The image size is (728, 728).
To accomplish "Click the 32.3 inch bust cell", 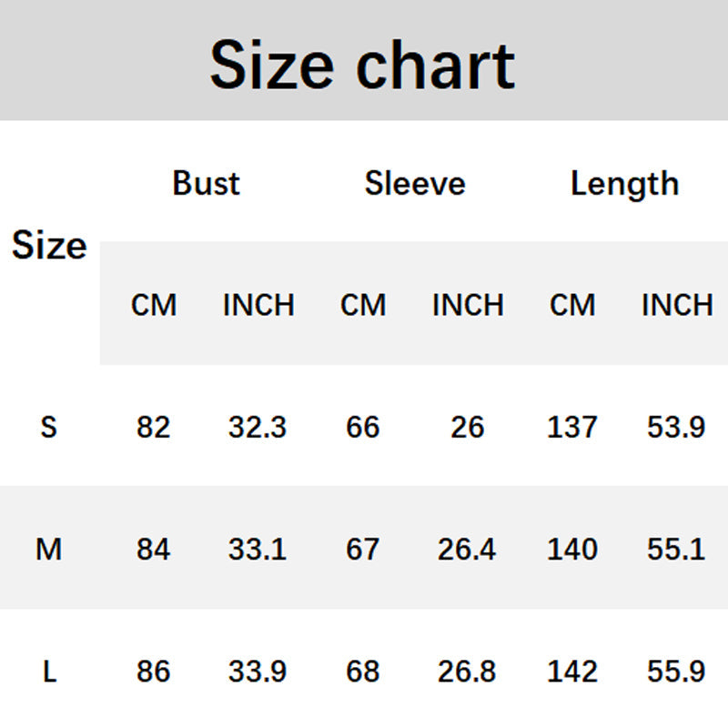I will click(x=258, y=426).
